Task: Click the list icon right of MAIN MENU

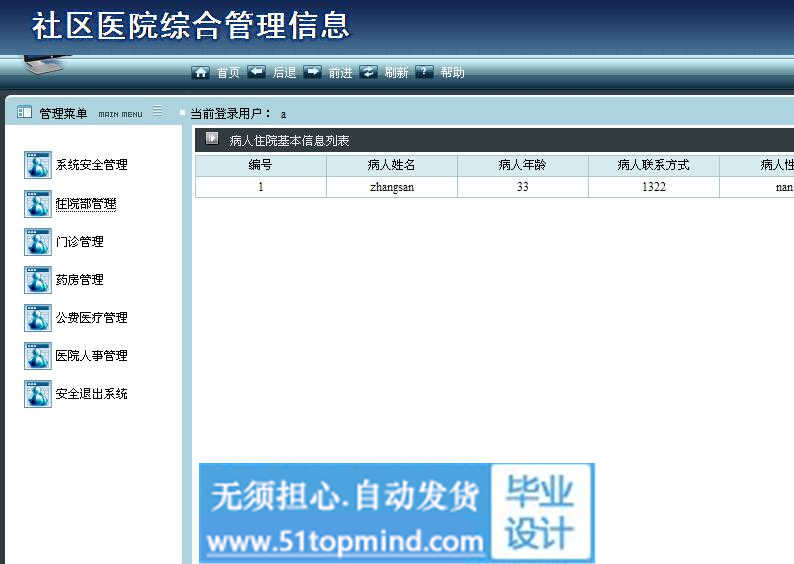Action: click(x=158, y=111)
